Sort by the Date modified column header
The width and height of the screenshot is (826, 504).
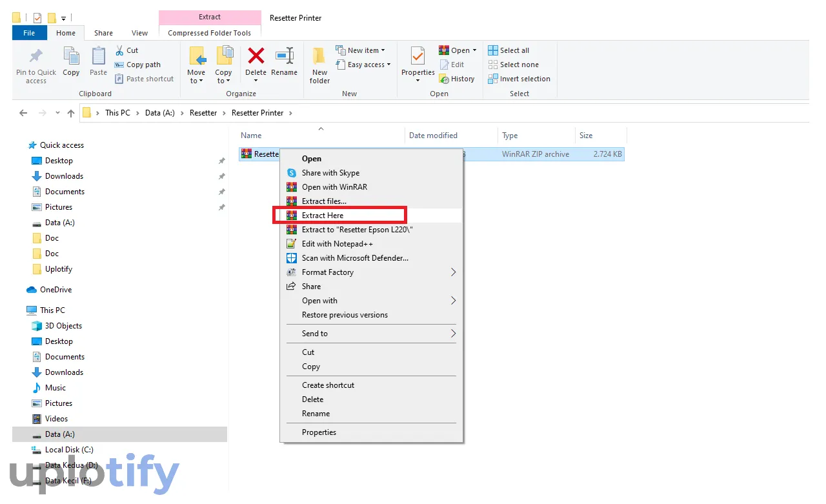pyautogui.click(x=451, y=136)
